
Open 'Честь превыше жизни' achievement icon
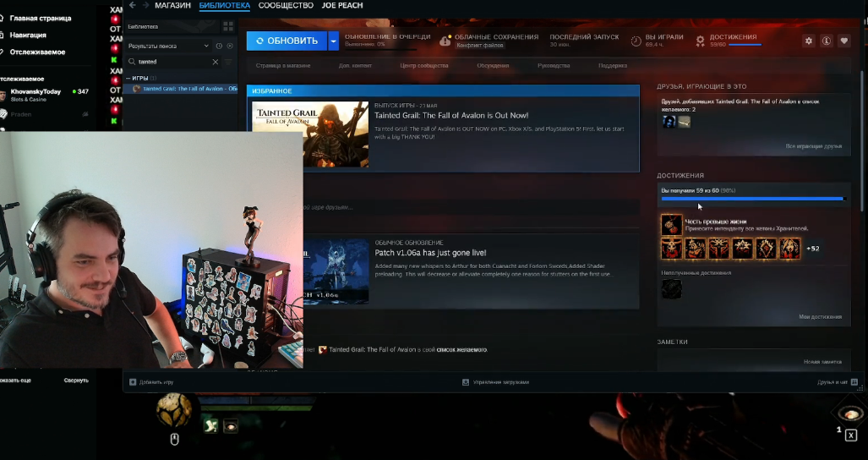tap(671, 225)
